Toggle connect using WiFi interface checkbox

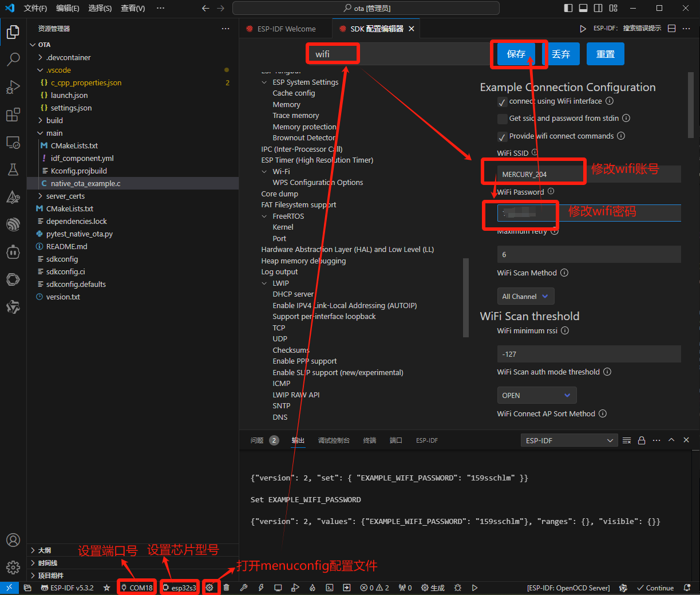[x=502, y=102]
